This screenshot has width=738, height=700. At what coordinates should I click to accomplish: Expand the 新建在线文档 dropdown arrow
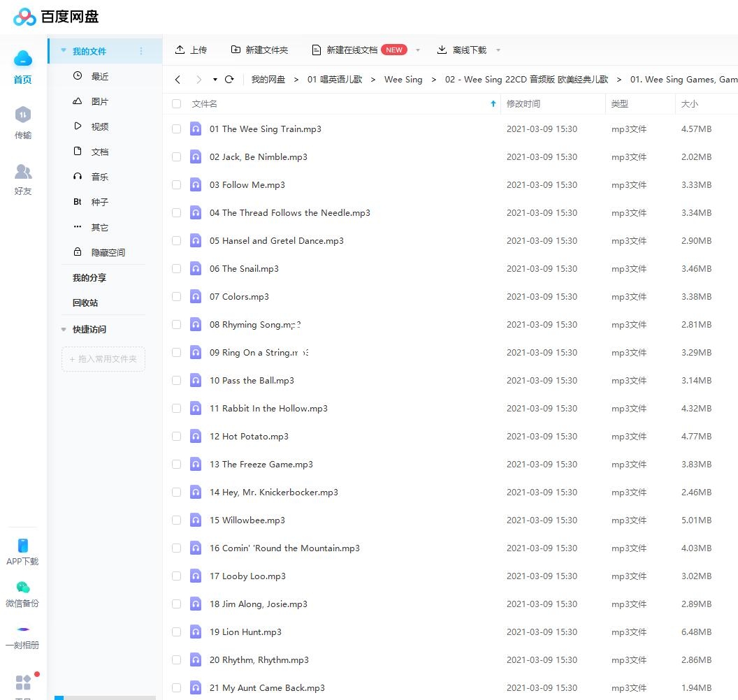tap(417, 50)
